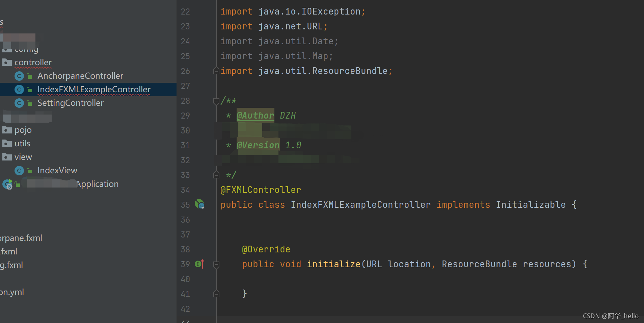Click the class icon next to IndexView

[x=19, y=171]
